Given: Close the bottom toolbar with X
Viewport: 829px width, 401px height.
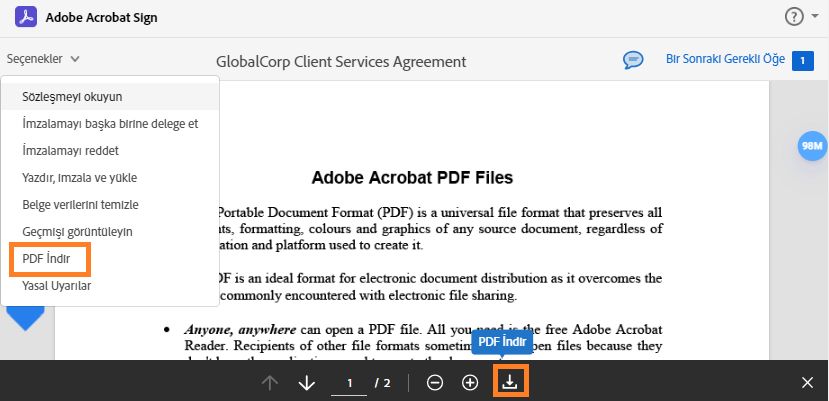Looking at the screenshot, I should (807, 383).
